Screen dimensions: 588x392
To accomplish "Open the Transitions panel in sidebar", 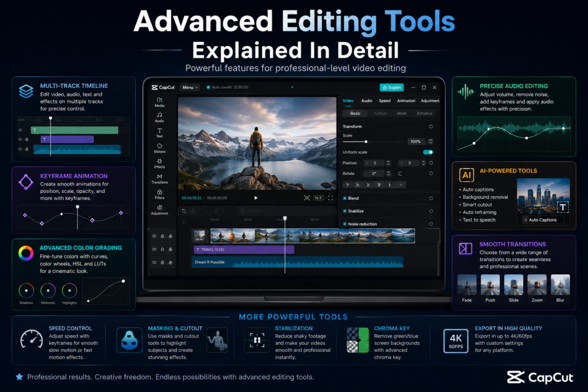I will tap(160, 178).
